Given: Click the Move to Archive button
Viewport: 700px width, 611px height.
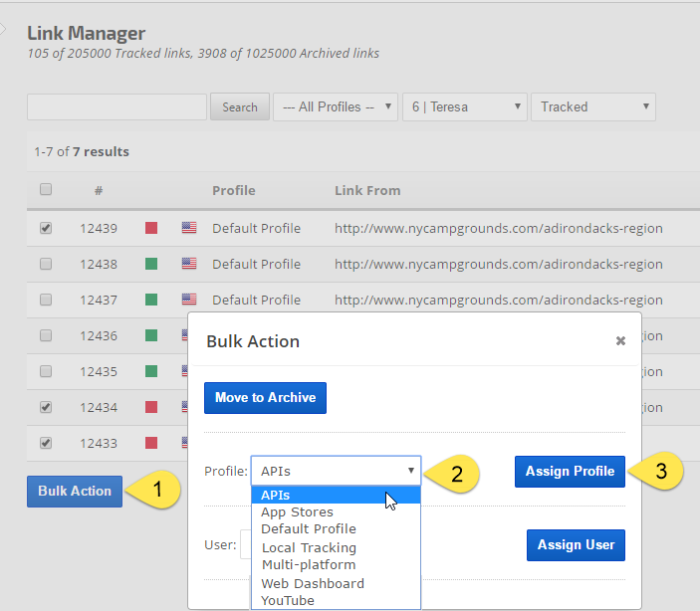Looking at the screenshot, I should [265, 398].
